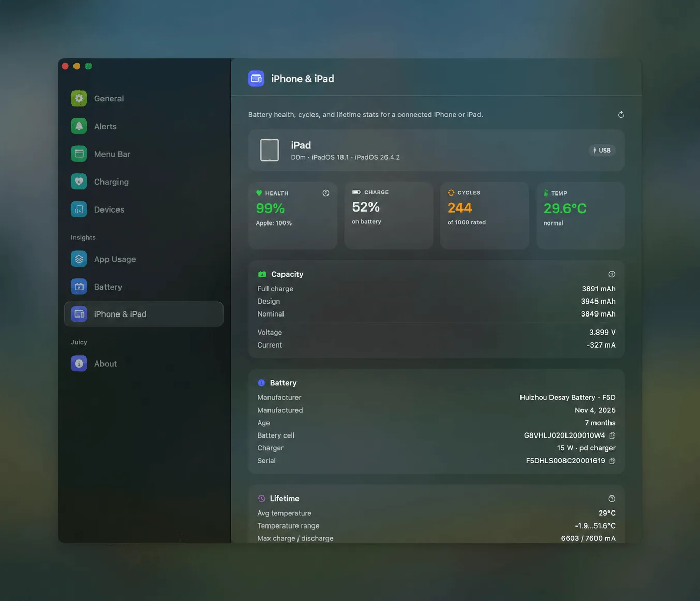Select the Charging heart icon

pyautogui.click(x=79, y=182)
